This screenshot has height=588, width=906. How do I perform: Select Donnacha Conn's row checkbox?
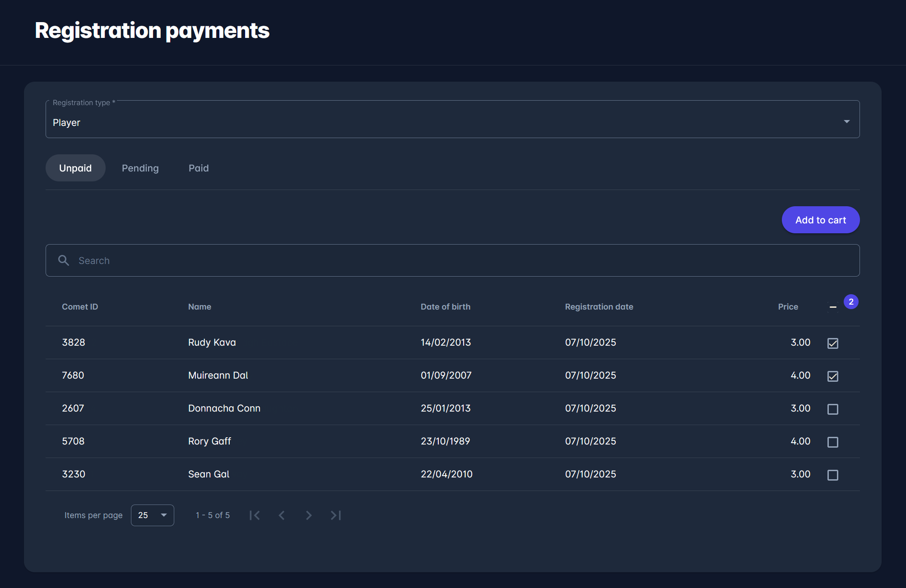tap(833, 409)
